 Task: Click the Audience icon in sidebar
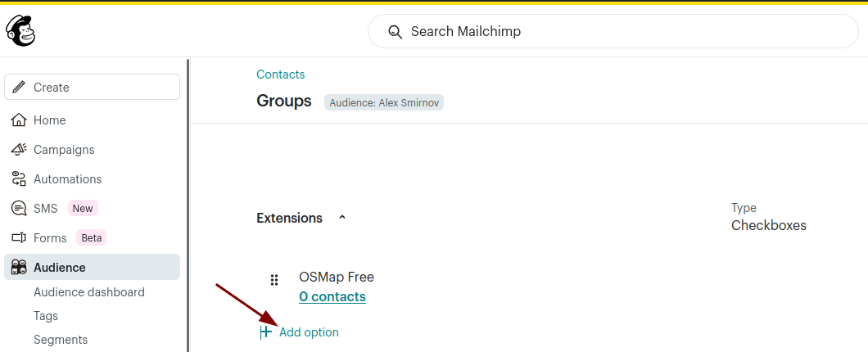(x=19, y=267)
